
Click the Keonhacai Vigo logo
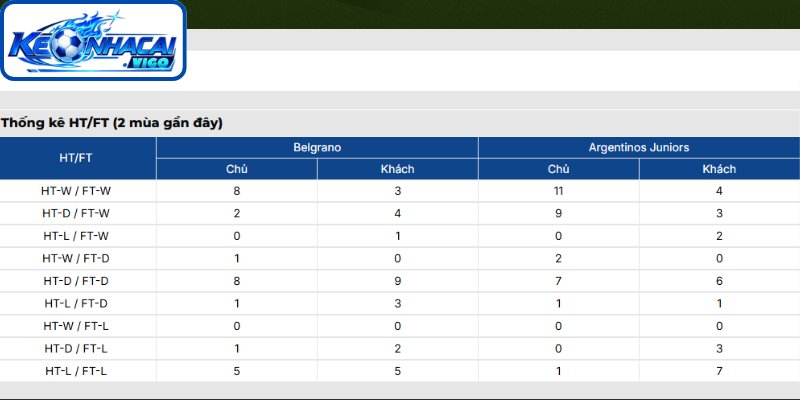(x=93, y=40)
